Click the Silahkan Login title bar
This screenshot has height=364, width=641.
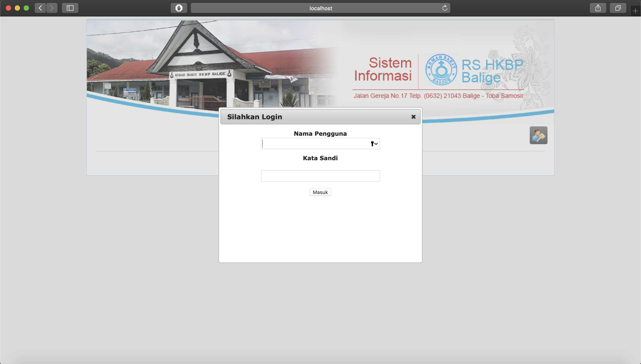315,117
